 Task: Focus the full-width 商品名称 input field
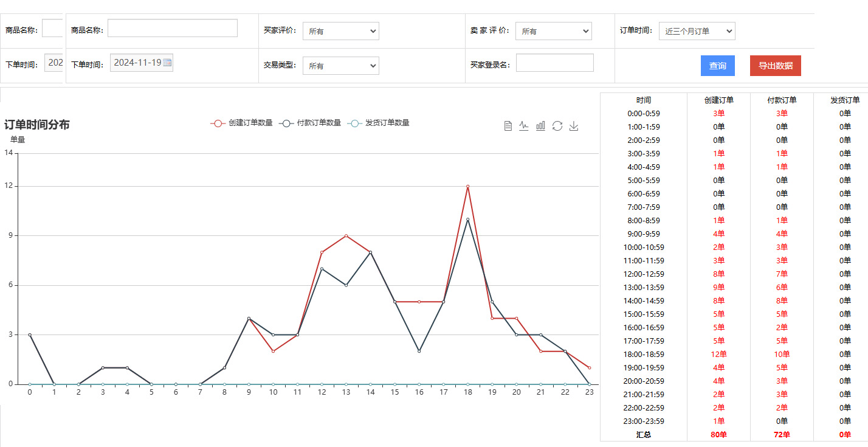pyautogui.click(x=173, y=28)
